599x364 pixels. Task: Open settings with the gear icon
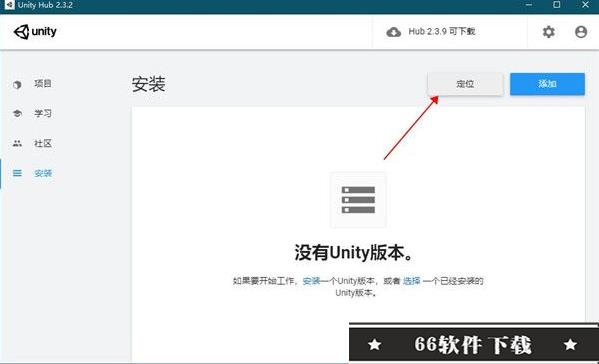tap(549, 32)
